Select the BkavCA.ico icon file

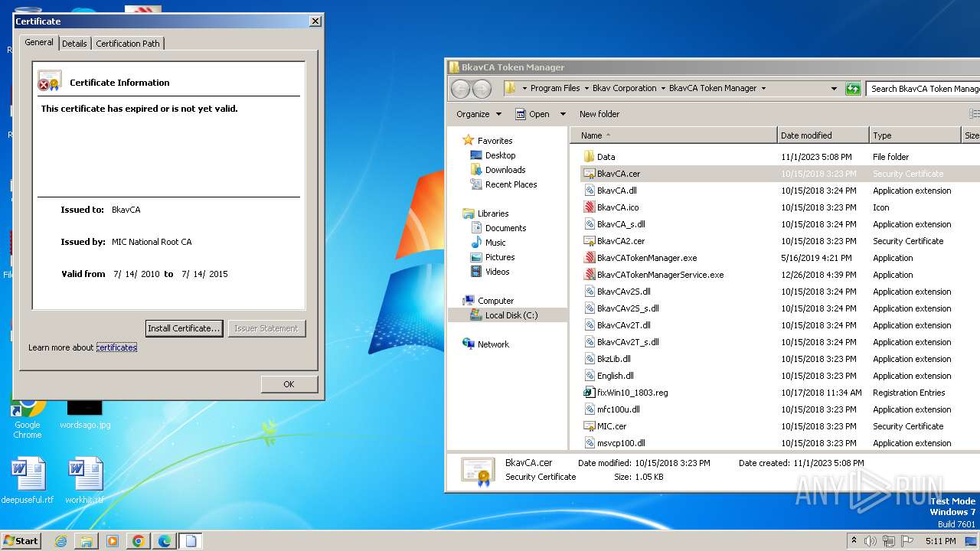click(589, 207)
